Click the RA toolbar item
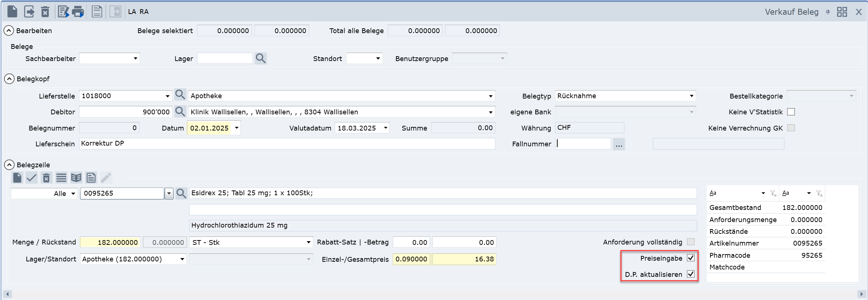The width and height of the screenshot is (868, 300). (x=144, y=12)
